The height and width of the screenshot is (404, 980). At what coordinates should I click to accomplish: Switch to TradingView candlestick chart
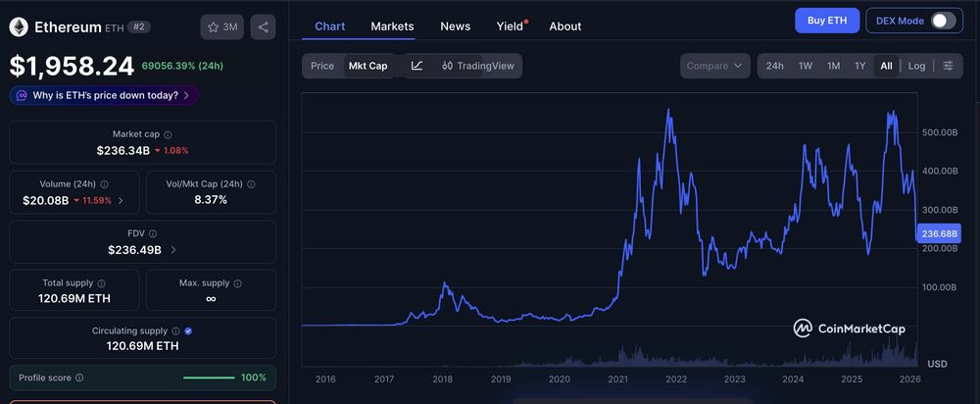[x=477, y=66]
